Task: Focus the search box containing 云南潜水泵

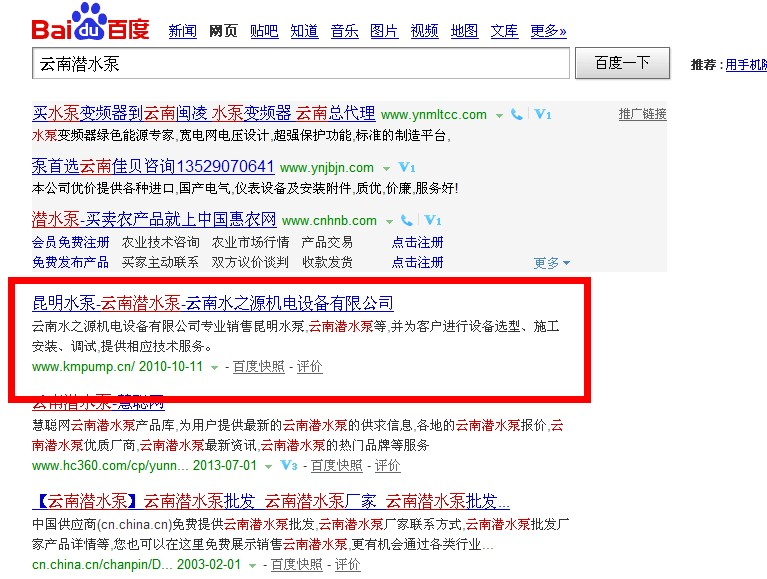Action: point(301,64)
